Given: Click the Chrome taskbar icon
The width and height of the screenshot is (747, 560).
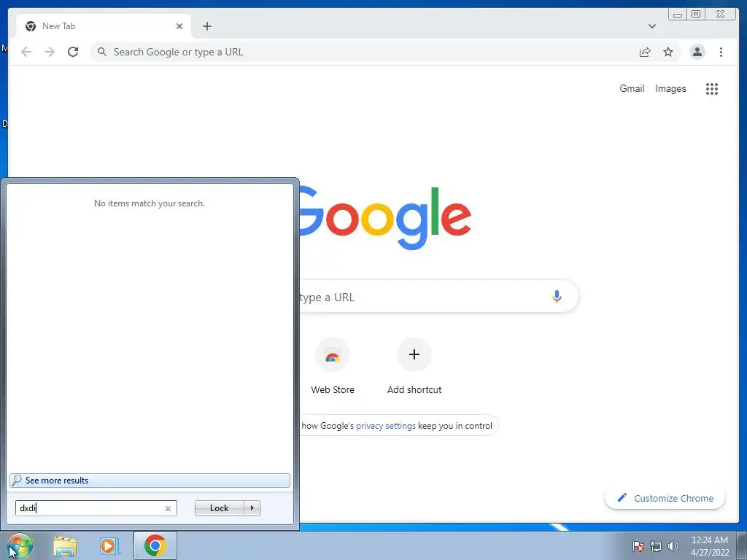Looking at the screenshot, I should pyautogui.click(x=155, y=545).
